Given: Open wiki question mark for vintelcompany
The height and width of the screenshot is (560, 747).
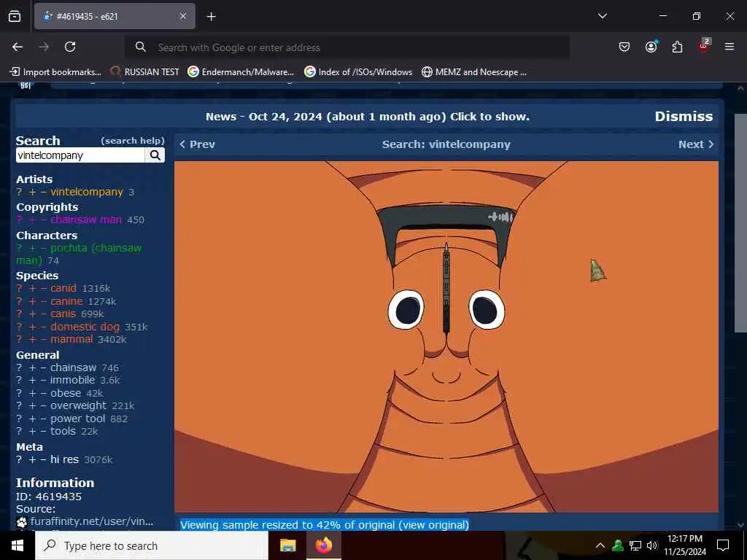Looking at the screenshot, I should point(19,192).
